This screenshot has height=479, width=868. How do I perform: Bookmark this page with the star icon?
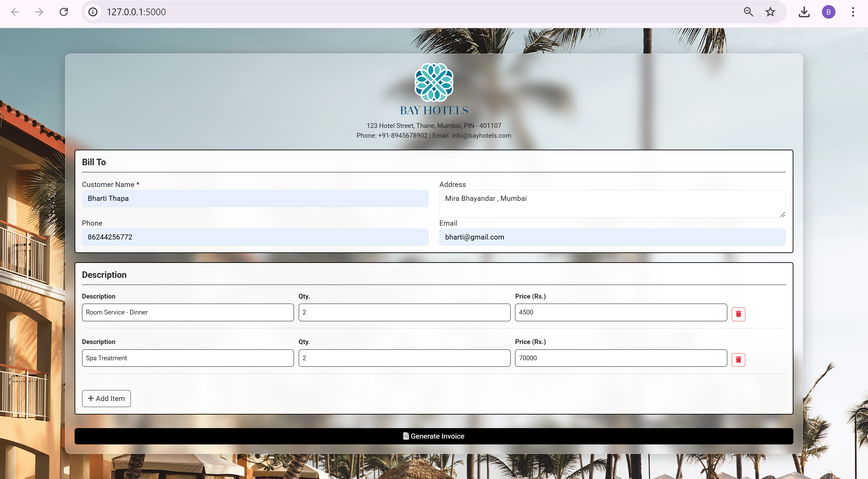(x=770, y=12)
